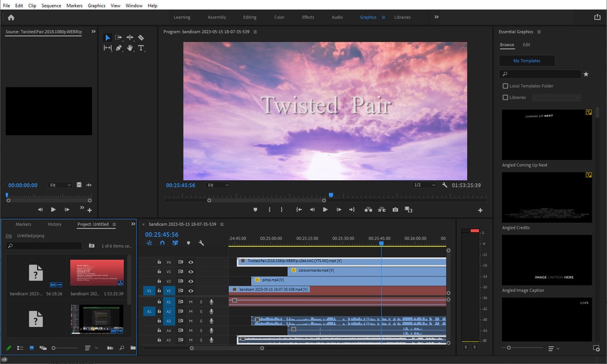Viewport: 607px width, 364px height.
Task: Click Essential Graphics search field
Action: coord(540,74)
